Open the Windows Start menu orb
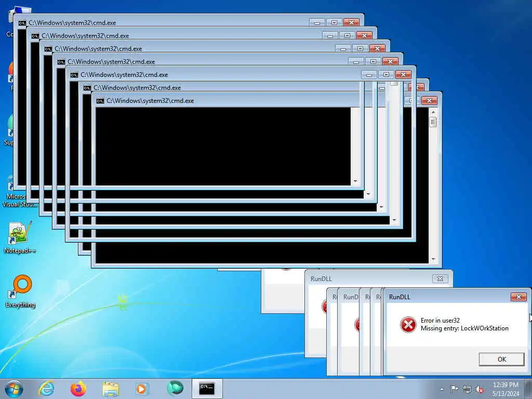Viewport: 532px width, 399px height. pos(14,389)
